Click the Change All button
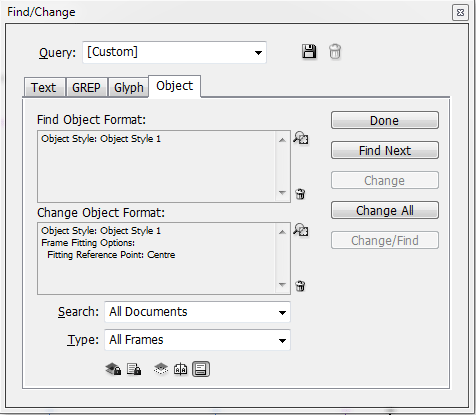Image resolution: width=476 pixels, height=415 pixels. [385, 210]
